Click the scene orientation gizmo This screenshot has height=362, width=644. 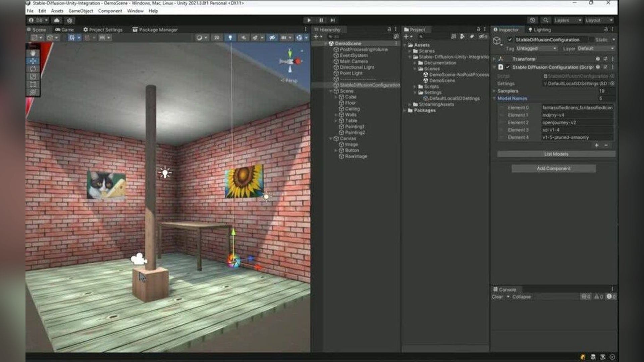pos(290,61)
